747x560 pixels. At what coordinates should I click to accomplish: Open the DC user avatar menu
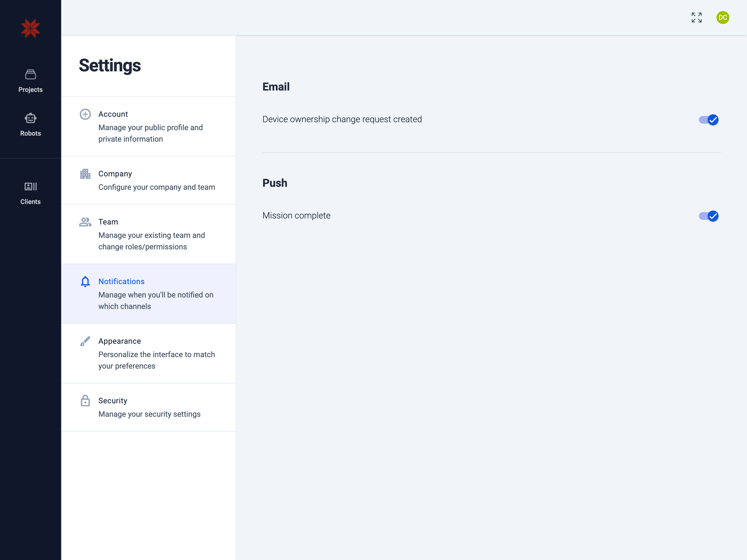point(722,17)
